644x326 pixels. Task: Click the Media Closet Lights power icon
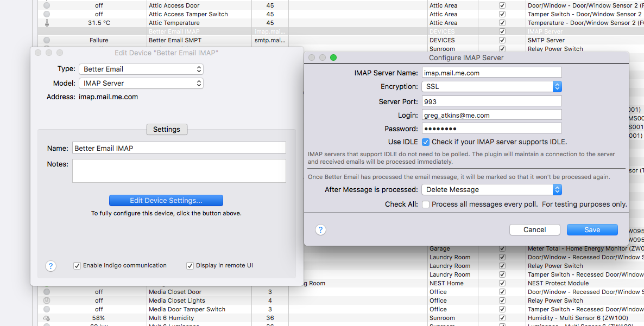pos(47,301)
